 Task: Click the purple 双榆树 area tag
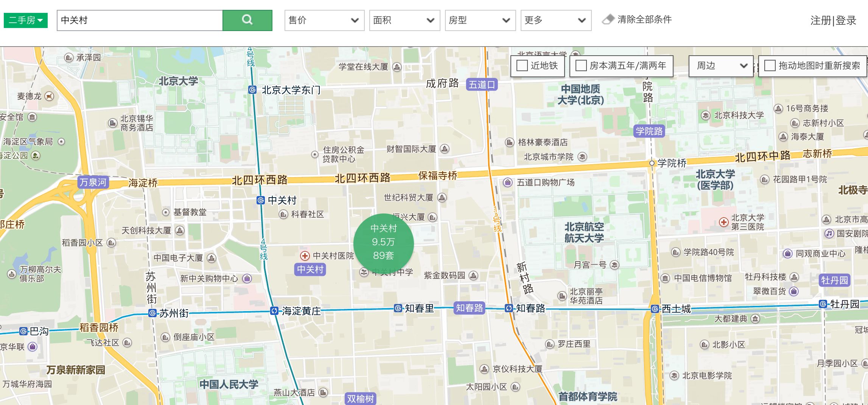360,399
